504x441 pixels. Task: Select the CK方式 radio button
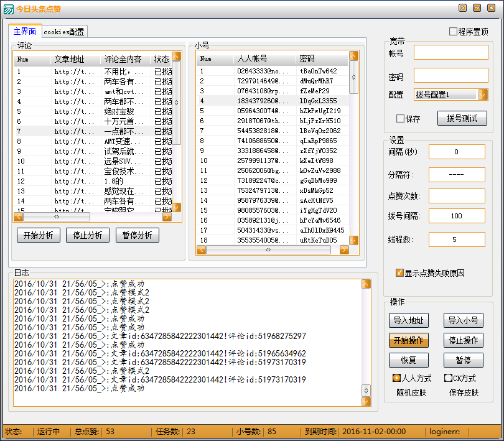click(x=448, y=378)
